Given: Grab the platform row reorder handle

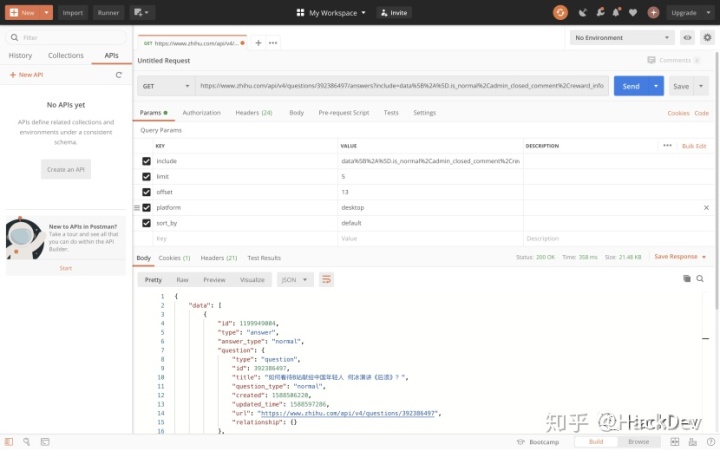Looking at the screenshot, I should point(136,208).
